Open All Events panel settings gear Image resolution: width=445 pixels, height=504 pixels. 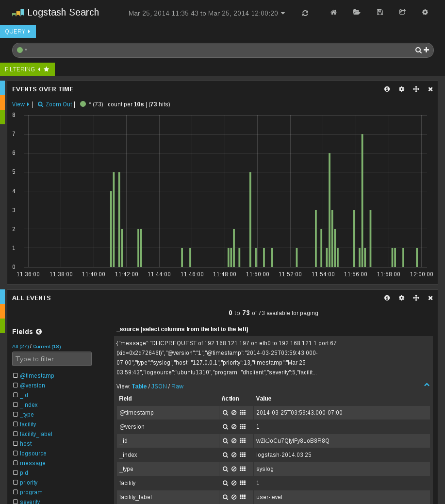click(x=401, y=298)
